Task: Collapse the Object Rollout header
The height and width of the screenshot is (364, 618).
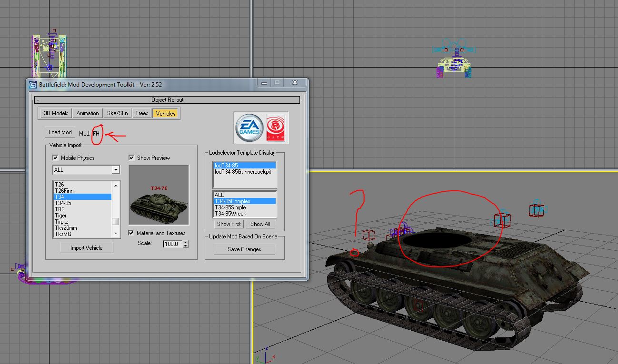Action: [x=167, y=100]
